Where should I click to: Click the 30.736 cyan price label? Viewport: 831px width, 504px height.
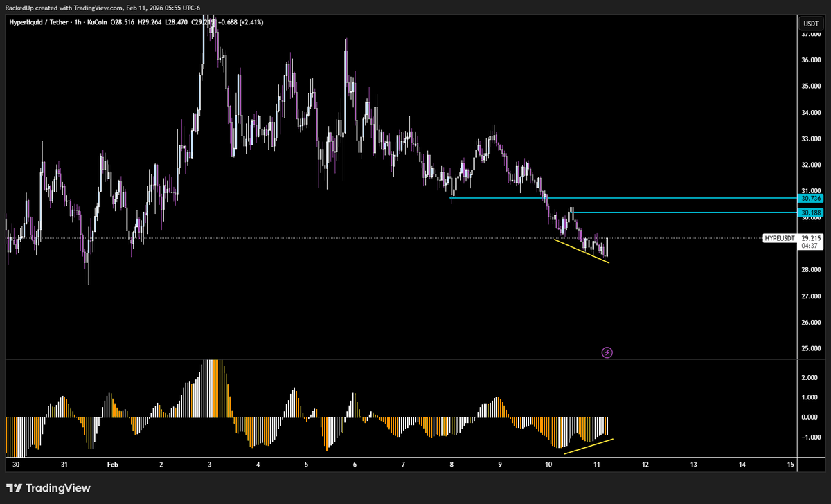[810, 199]
